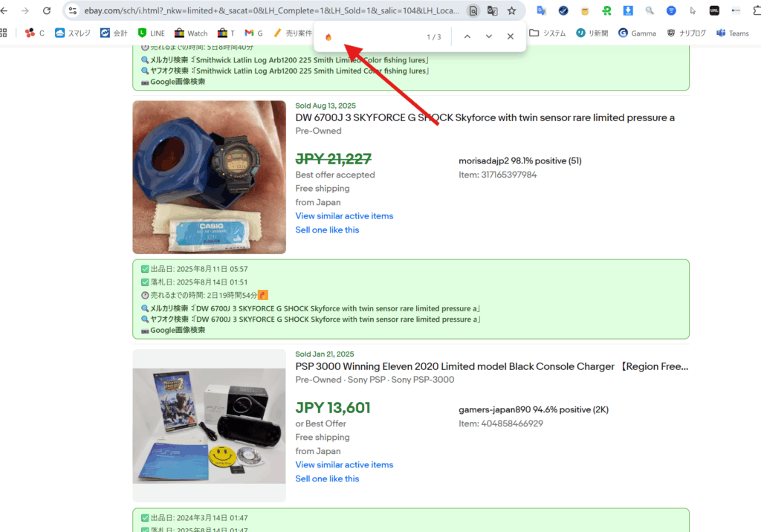The image size is (761, 532).
Task: Click the G-SHOCK Skyforce listing title
Action: (x=485, y=117)
